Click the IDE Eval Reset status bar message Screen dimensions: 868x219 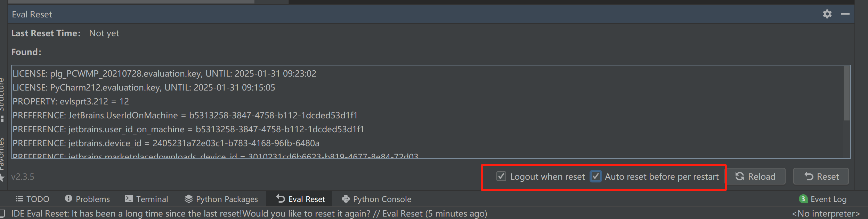click(249, 213)
